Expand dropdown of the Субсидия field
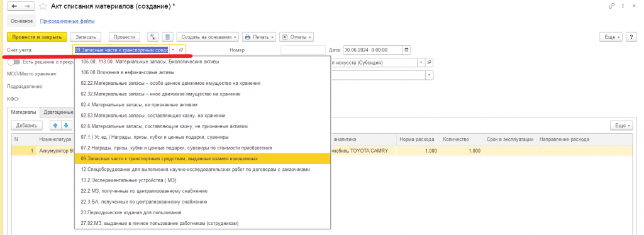644x235 pixels. [x=421, y=63]
